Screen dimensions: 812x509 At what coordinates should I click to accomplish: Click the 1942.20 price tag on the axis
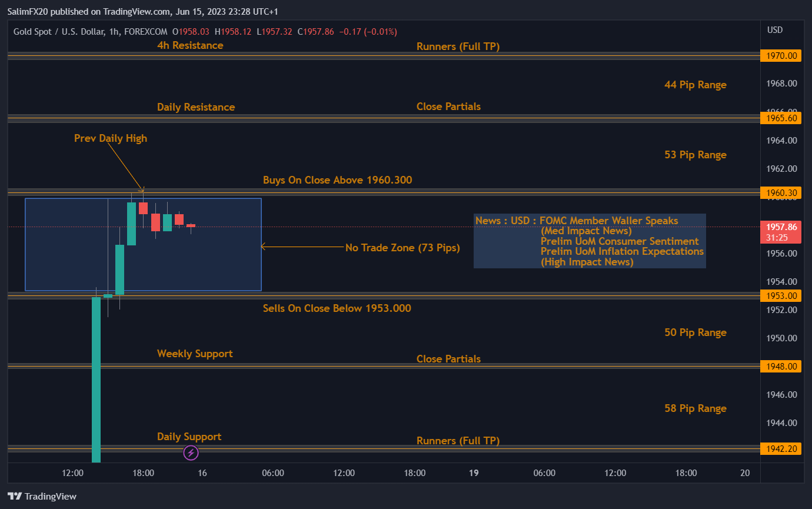point(781,448)
